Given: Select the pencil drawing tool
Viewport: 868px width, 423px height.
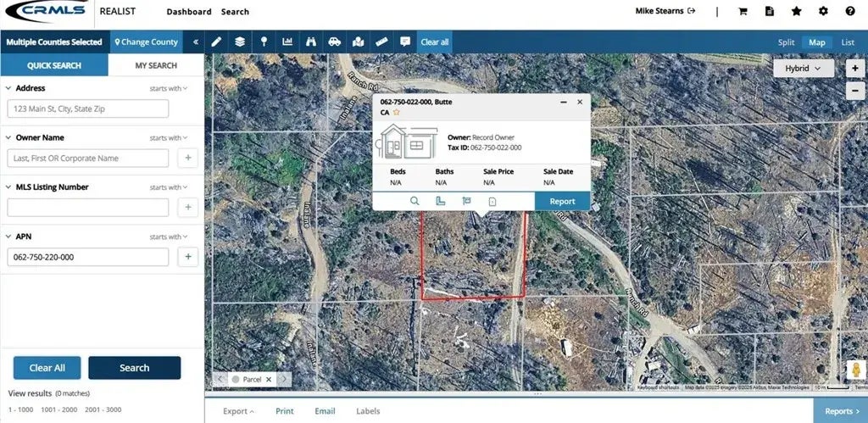Looking at the screenshot, I should (217, 42).
